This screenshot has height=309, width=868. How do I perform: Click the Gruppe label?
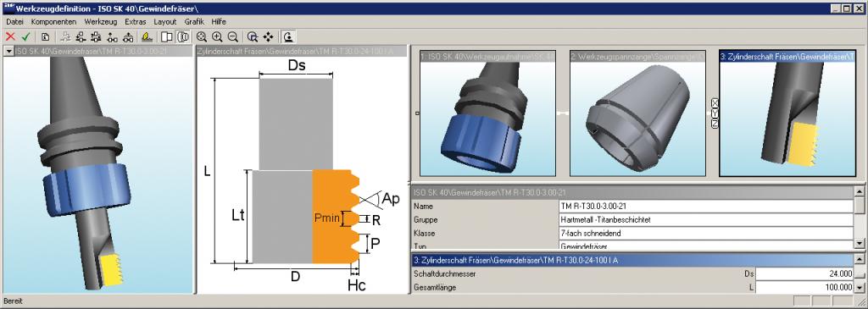click(x=426, y=219)
